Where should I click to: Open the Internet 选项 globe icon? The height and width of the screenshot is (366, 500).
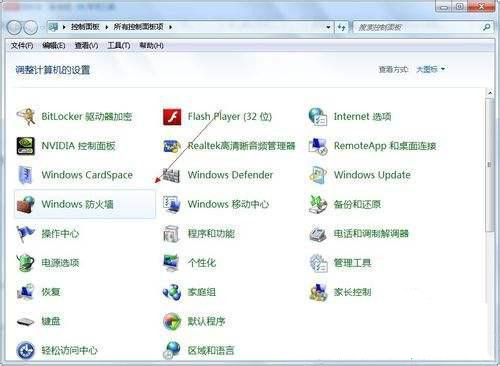(318, 117)
